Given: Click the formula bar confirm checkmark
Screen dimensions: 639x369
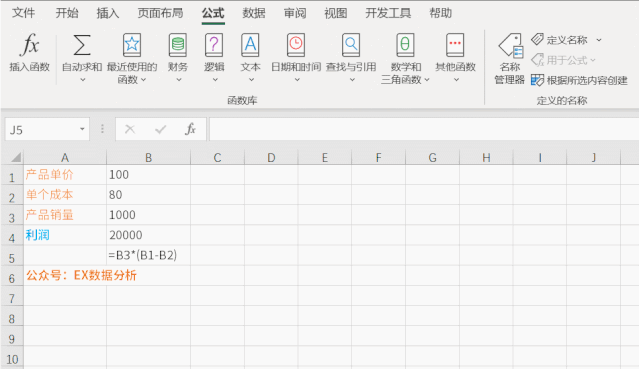Looking at the screenshot, I should (x=161, y=129).
